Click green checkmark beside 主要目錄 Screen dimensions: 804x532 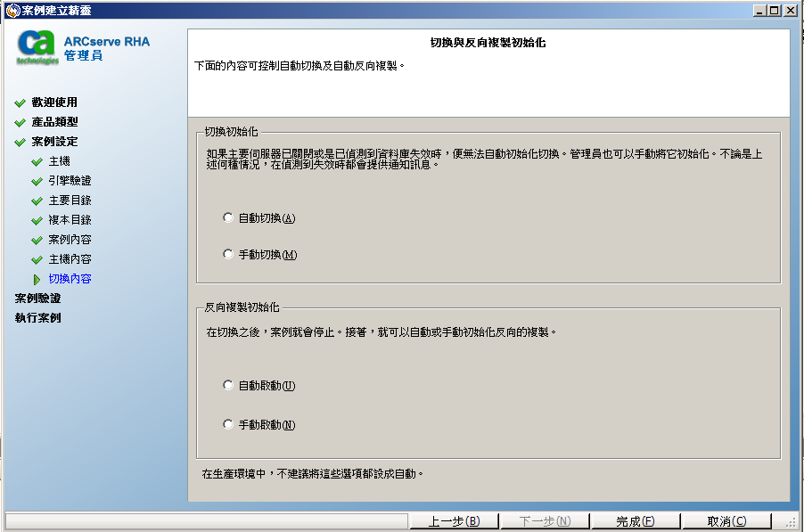(x=37, y=201)
